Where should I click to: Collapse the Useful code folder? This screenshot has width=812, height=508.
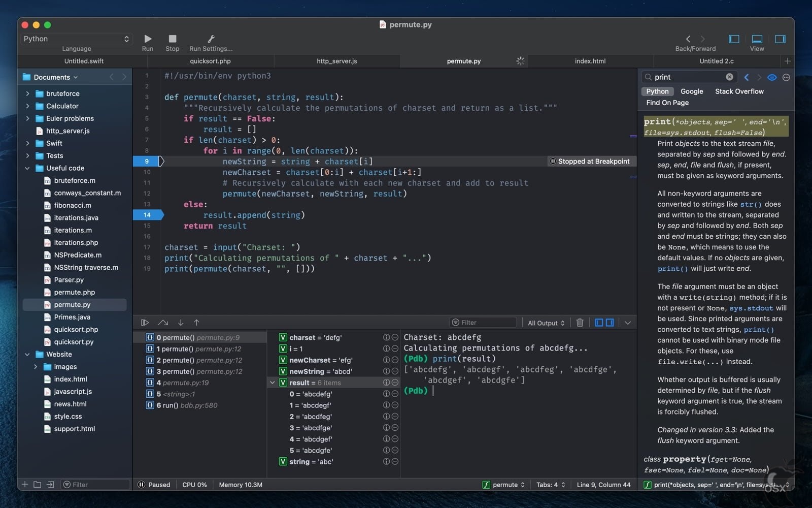click(27, 168)
